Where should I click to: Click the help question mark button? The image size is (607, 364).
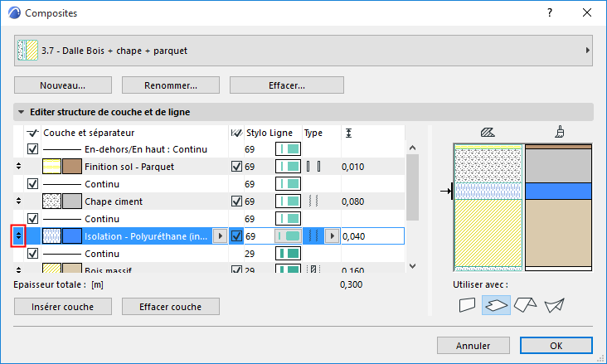[x=550, y=12]
